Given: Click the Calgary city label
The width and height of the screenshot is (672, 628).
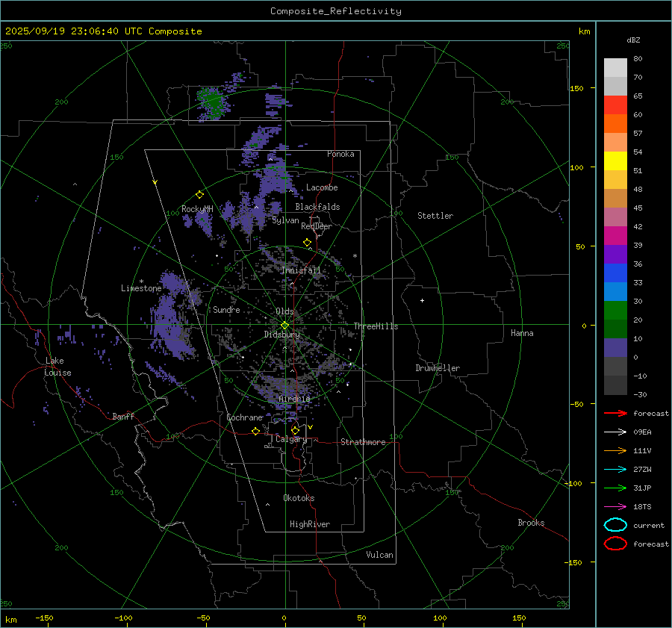Looking at the screenshot, I should coord(290,440).
